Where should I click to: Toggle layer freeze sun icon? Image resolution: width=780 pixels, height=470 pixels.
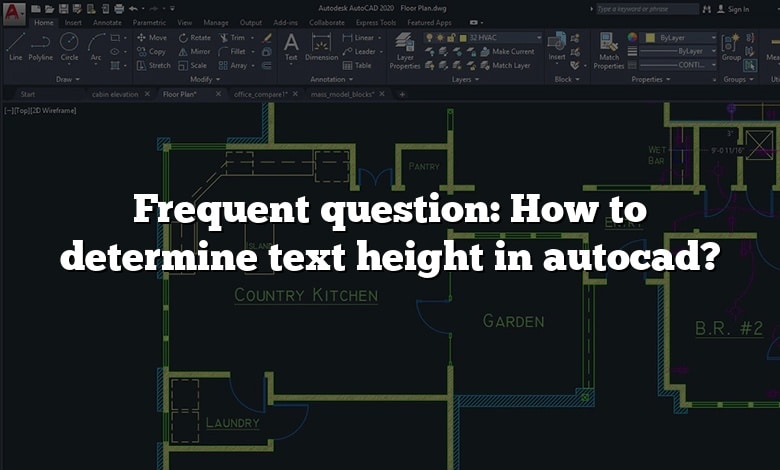441,37
